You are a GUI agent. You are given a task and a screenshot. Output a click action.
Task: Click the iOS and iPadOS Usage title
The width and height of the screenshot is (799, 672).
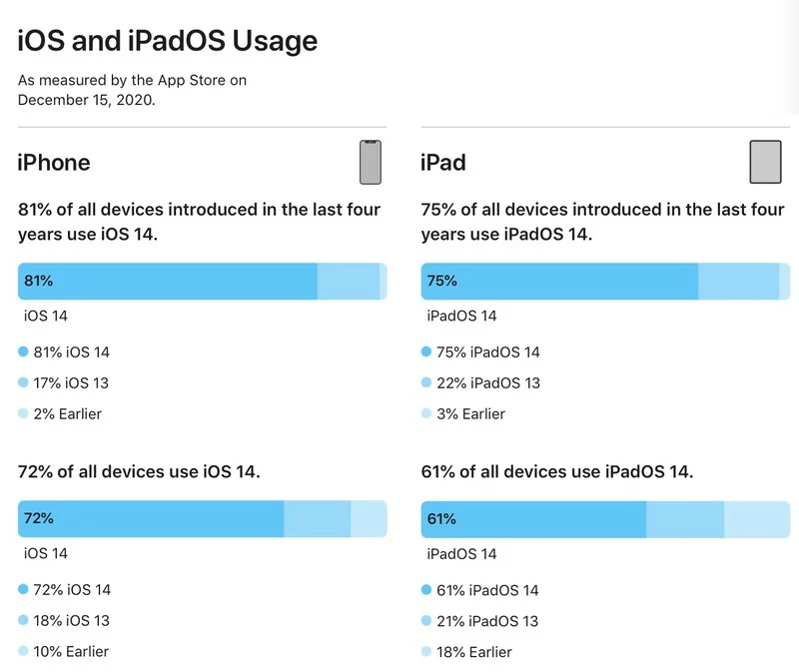[168, 41]
